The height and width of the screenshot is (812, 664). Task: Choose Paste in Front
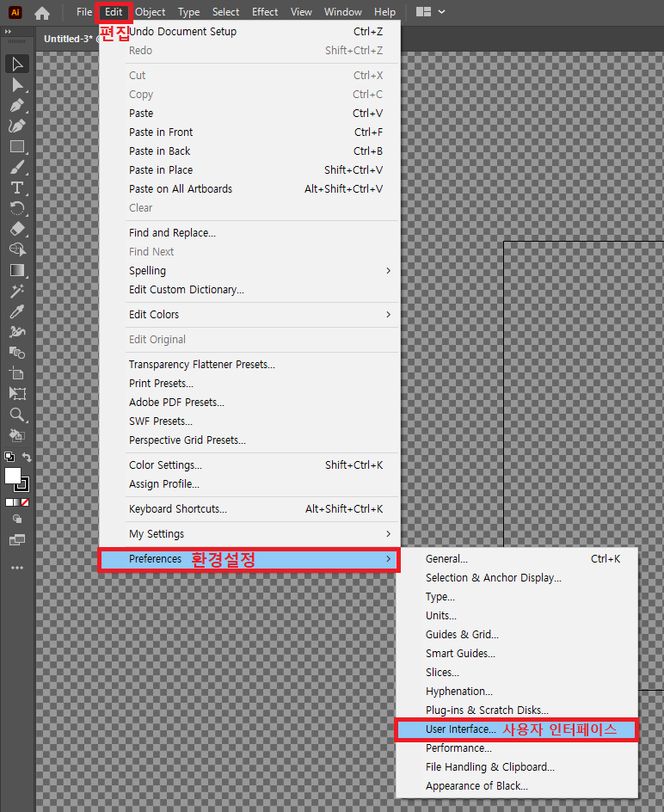249,132
